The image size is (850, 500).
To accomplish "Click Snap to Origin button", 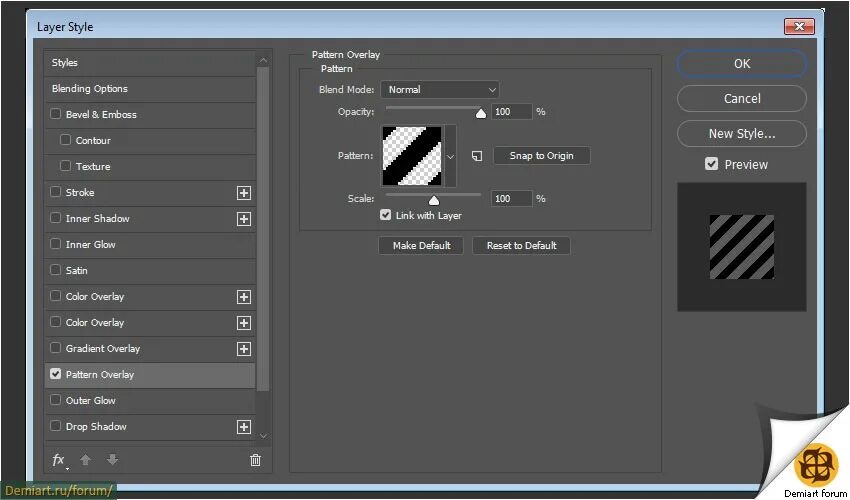I will pyautogui.click(x=542, y=156).
